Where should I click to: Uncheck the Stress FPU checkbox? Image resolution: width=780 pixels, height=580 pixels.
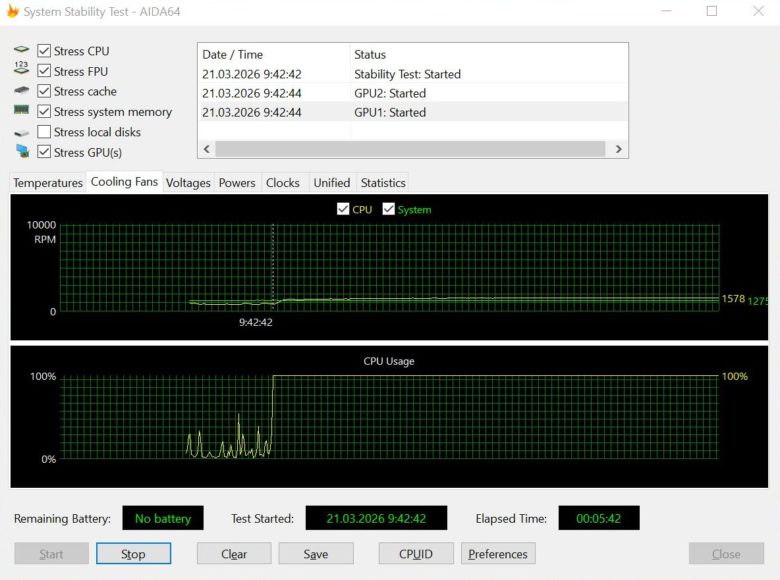point(44,71)
